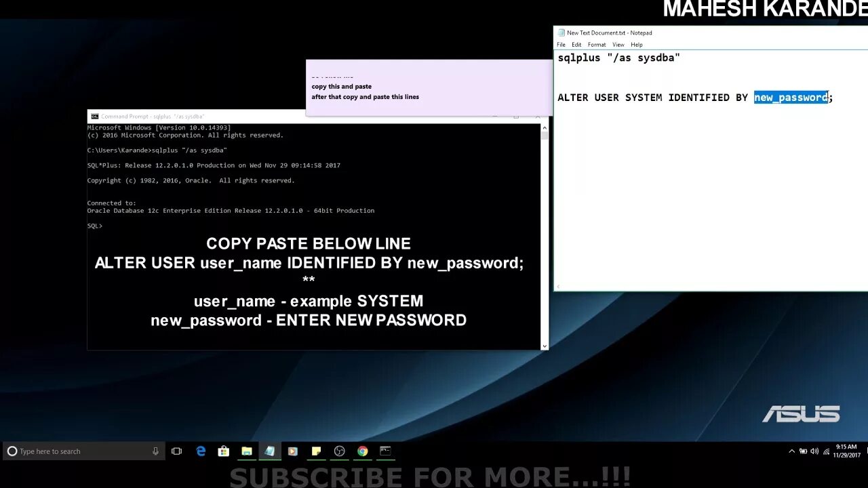Viewport: 868px width, 488px height.
Task: Click the Notepad title 'New Text Document.txt - Notepad'
Action: 610,33
